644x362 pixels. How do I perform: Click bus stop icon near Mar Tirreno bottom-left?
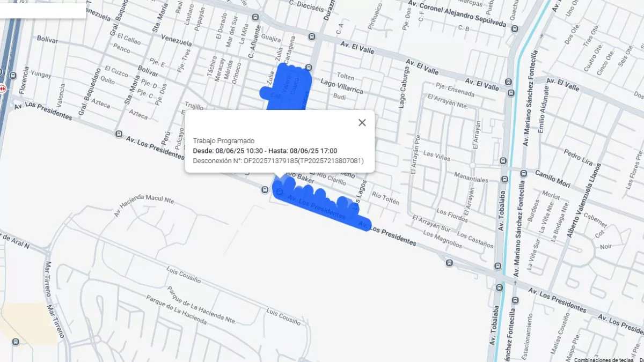[15, 341]
